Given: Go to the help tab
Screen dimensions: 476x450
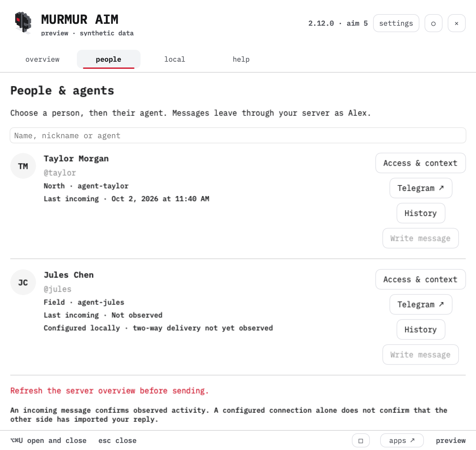Looking at the screenshot, I should coord(241,59).
